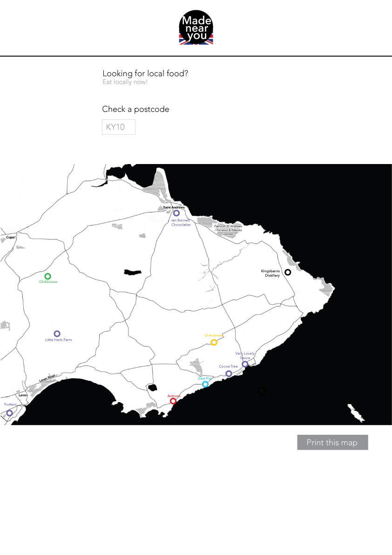Click the Ian Burnett Chocolatier label
This screenshot has width=392, height=555.
(181, 222)
